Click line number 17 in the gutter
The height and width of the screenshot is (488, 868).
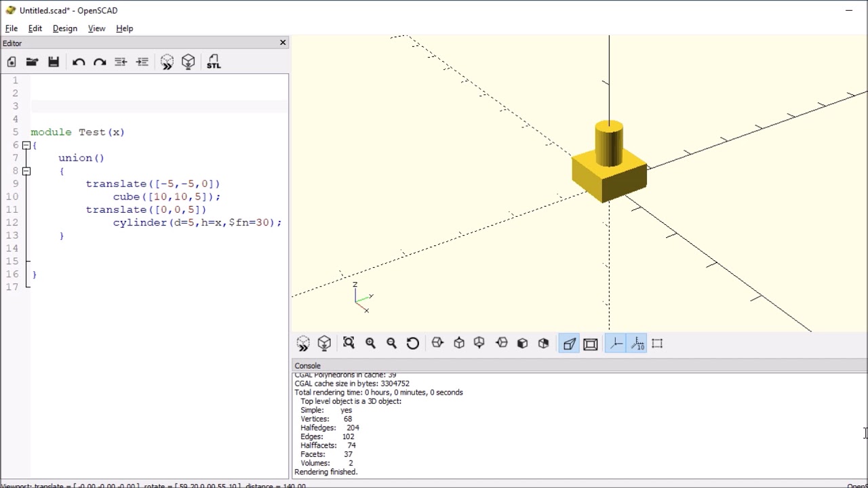(x=12, y=287)
